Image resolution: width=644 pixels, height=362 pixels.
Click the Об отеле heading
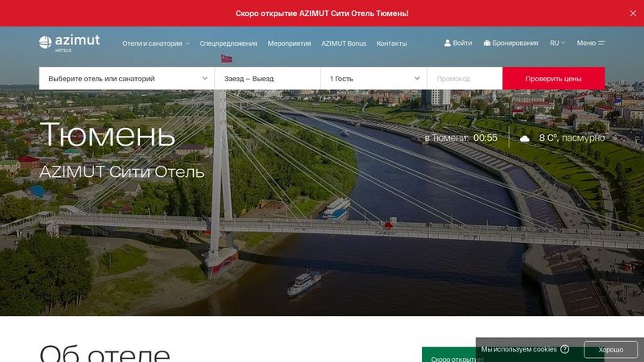(x=105, y=354)
